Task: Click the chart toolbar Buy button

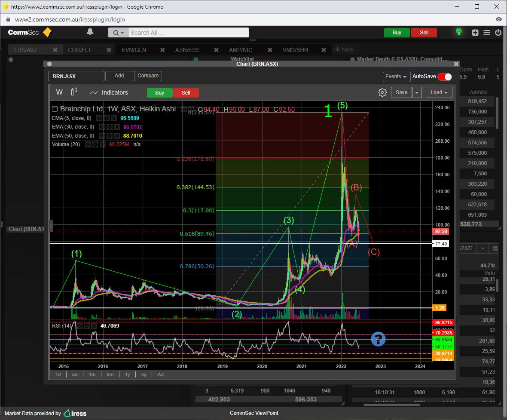Action: click(x=160, y=93)
